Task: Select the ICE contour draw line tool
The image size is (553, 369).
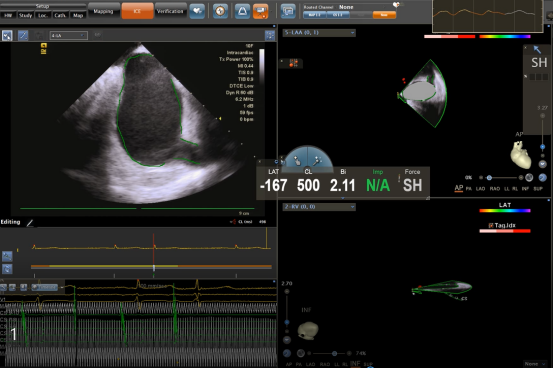Action: [23, 36]
